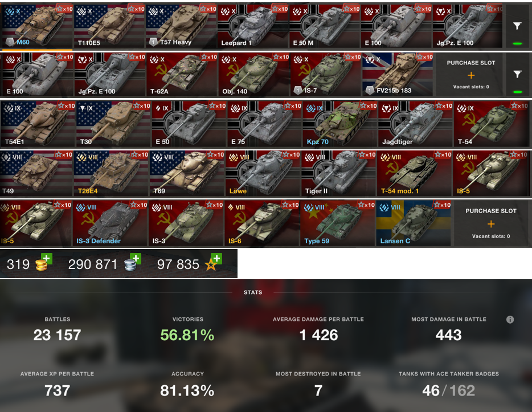This screenshot has height=412, width=532.
Task: Open the filter icon in second tank row
Action: click(517, 74)
